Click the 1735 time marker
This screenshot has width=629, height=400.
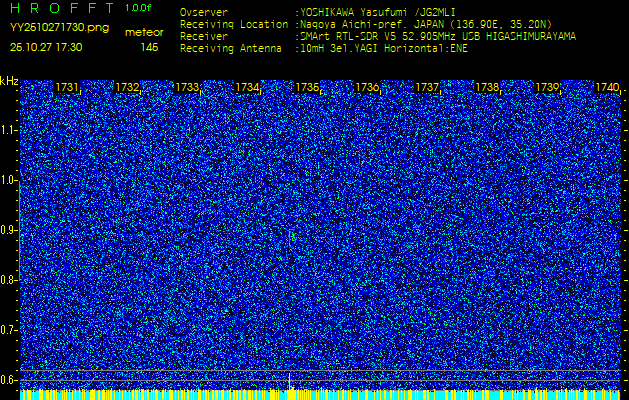click(x=307, y=88)
